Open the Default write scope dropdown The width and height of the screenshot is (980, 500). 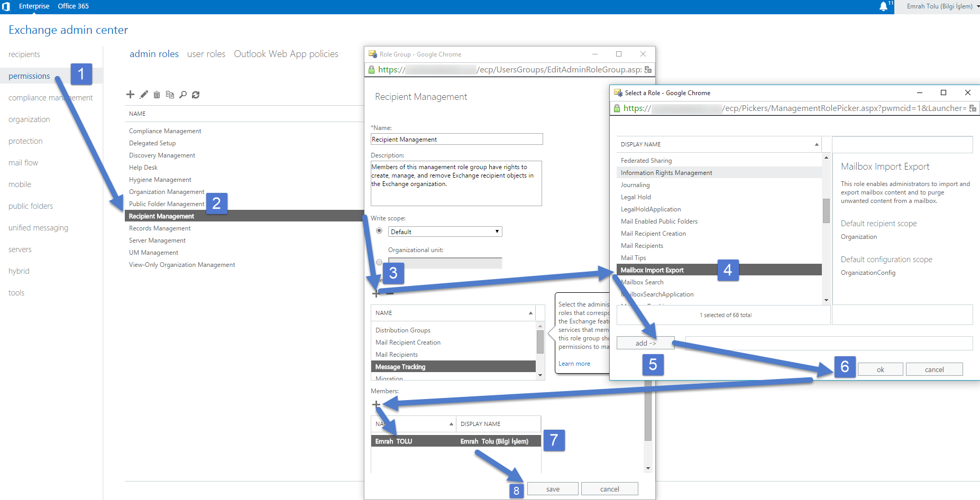pyautogui.click(x=445, y=232)
